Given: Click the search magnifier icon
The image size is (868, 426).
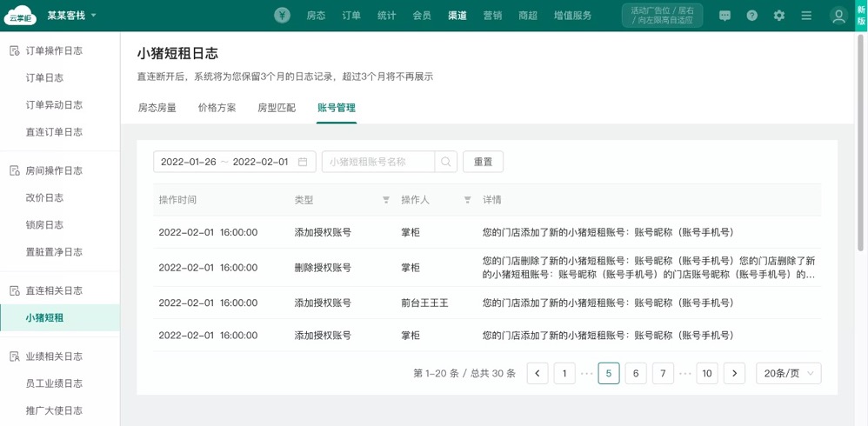Looking at the screenshot, I should (445, 162).
